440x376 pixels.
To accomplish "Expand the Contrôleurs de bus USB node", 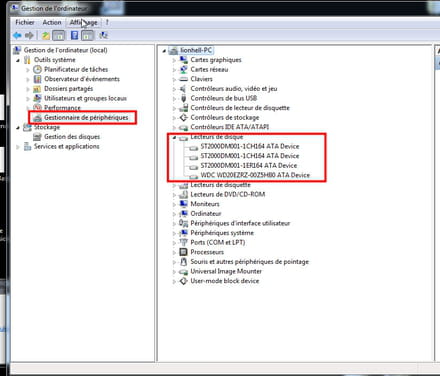I will pyautogui.click(x=174, y=99).
